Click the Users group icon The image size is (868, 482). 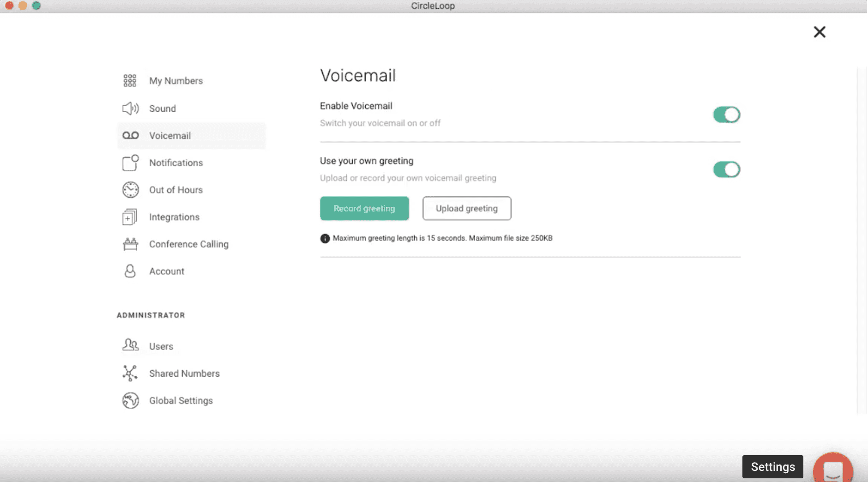click(x=130, y=345)
